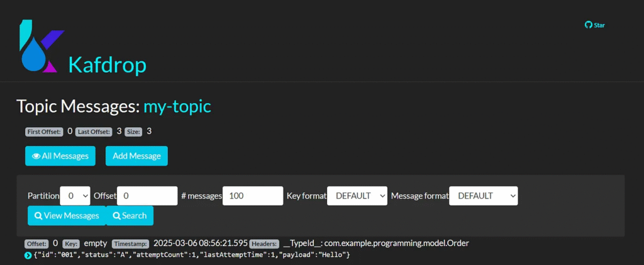The height and width of the screenshot is (265, 644).
Task: Click the Size badge label
Action: click(133, 132)
